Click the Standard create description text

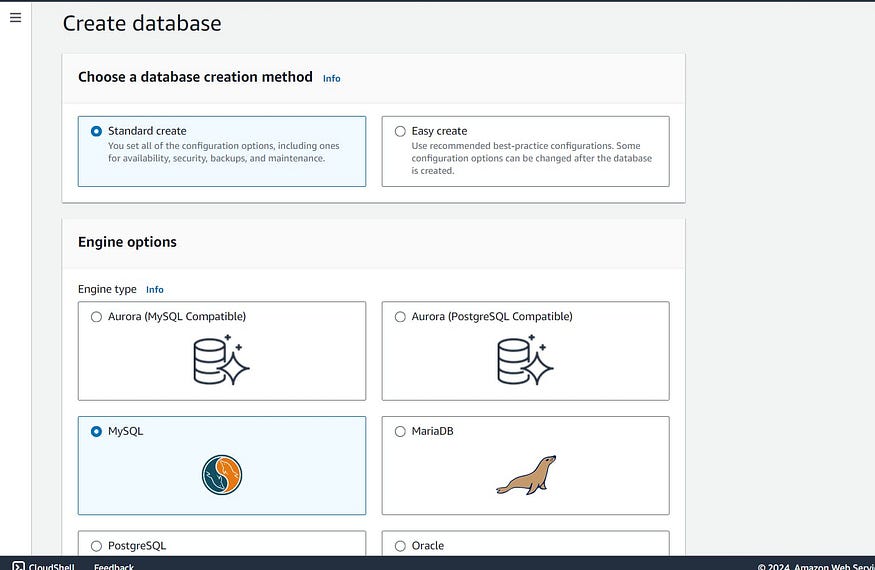tap(224, 152)
